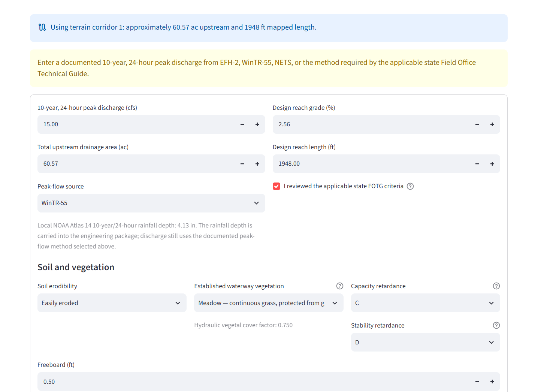Decrease the total upstream drainage area
Image resolution: width=544 pixels, height=392 pixels.
click(242, 164)
